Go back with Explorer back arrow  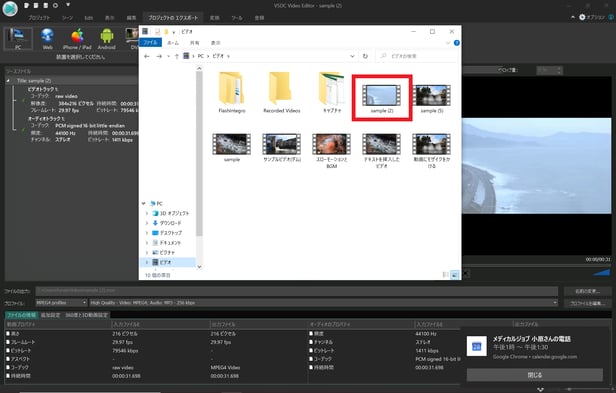tap(147, 56)
